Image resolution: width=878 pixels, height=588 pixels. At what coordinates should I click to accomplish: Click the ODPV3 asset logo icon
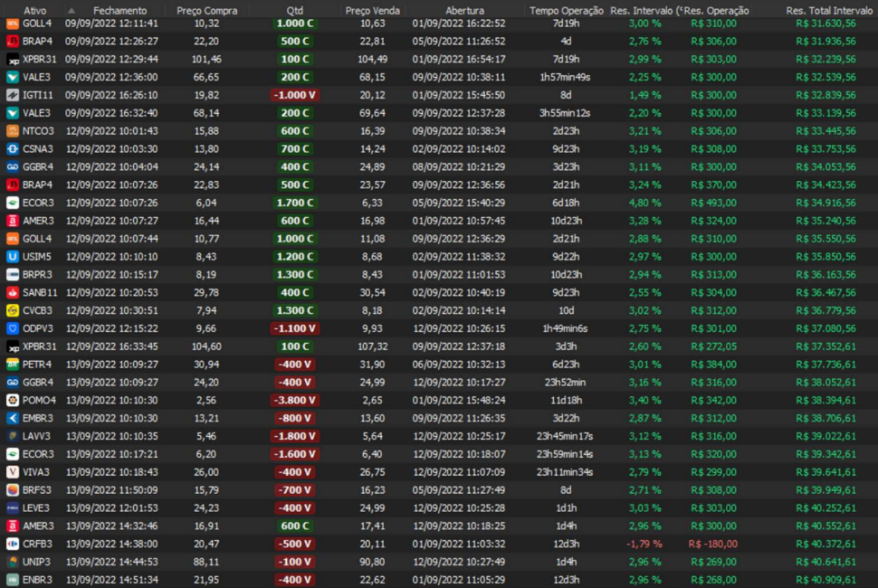tap(13, 328)
